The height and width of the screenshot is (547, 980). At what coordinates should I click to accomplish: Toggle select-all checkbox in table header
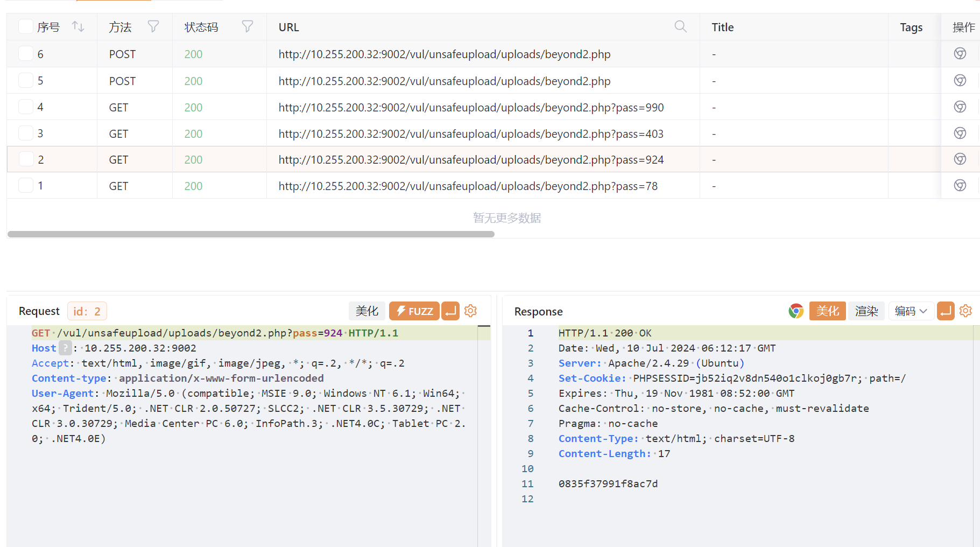click(26, 26)
